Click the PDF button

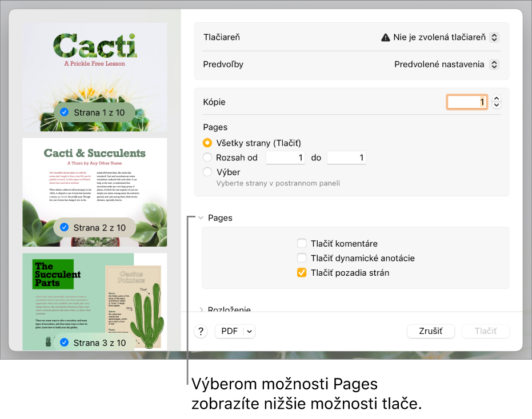[230, 331]
